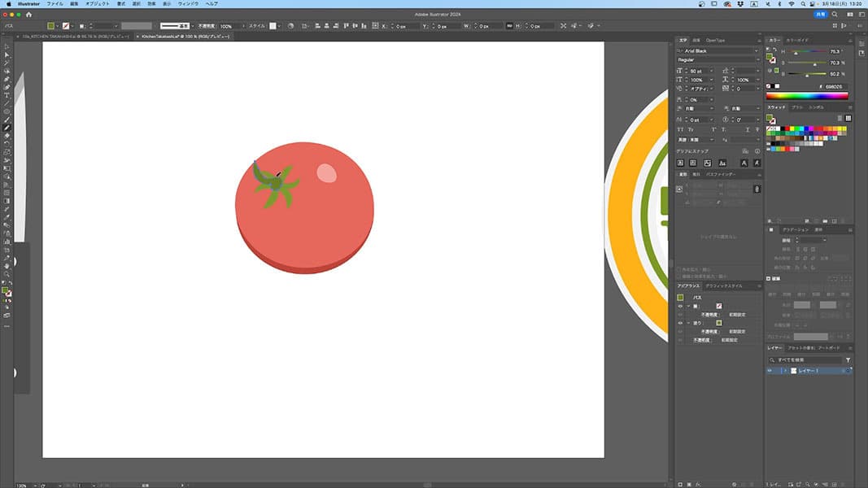Toggle visibility of the stroke appearance row
The image size is (868, 488).
click(x=680, y=306)
